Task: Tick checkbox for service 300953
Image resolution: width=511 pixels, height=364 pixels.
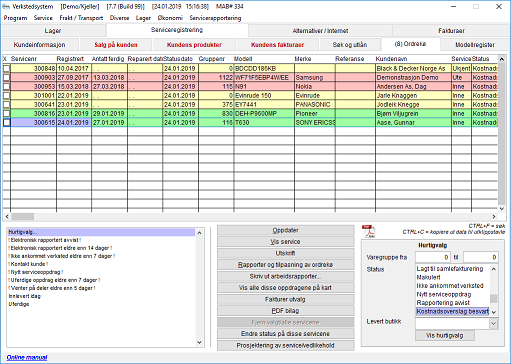Action: pyautogui.click(x=6, y=86)
